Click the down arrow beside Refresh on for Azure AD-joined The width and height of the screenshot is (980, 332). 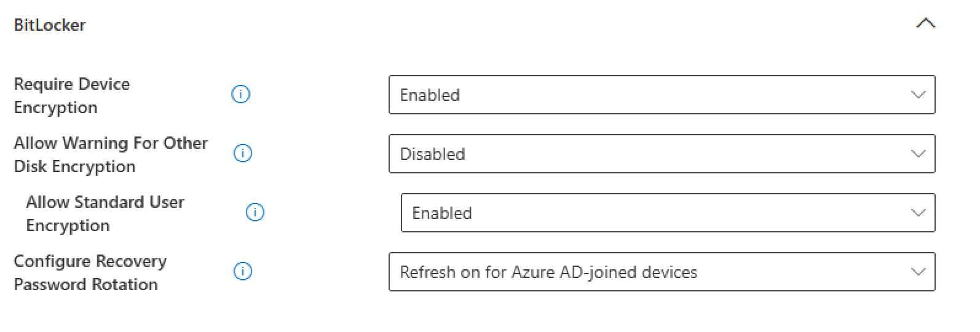coord(918,272)
